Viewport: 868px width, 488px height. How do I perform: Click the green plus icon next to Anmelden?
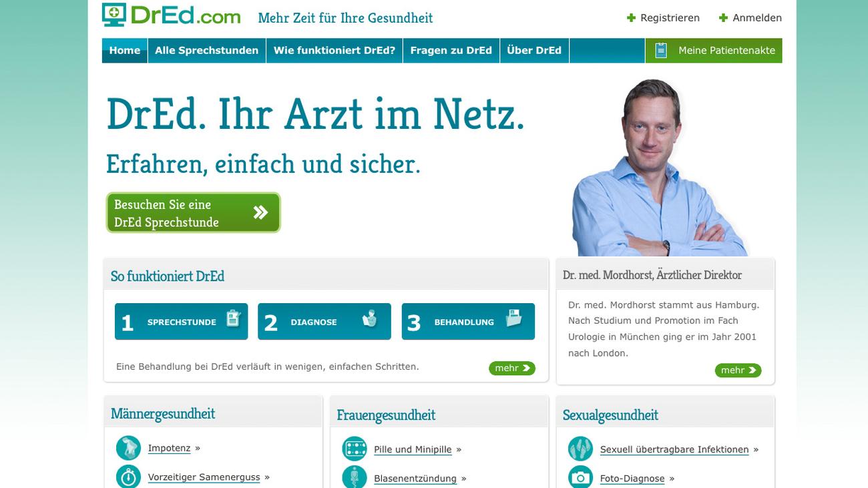[723, 18]
